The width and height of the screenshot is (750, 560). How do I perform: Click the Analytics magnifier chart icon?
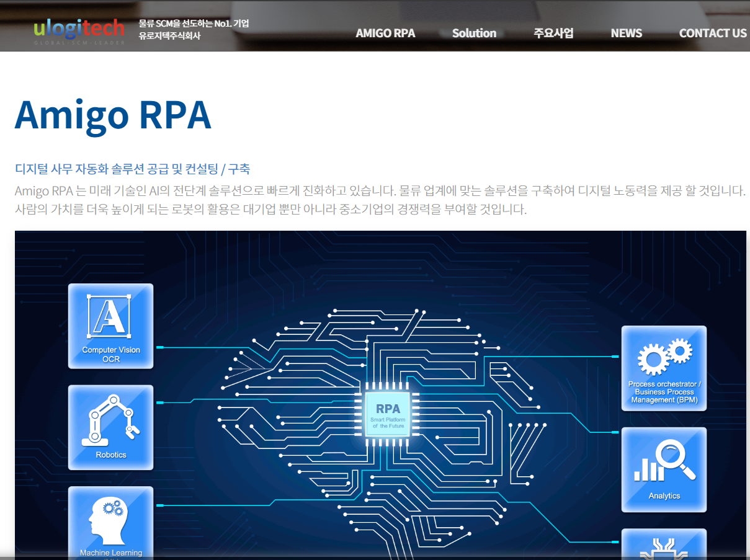pyautogui.click(x=664, y=469)
